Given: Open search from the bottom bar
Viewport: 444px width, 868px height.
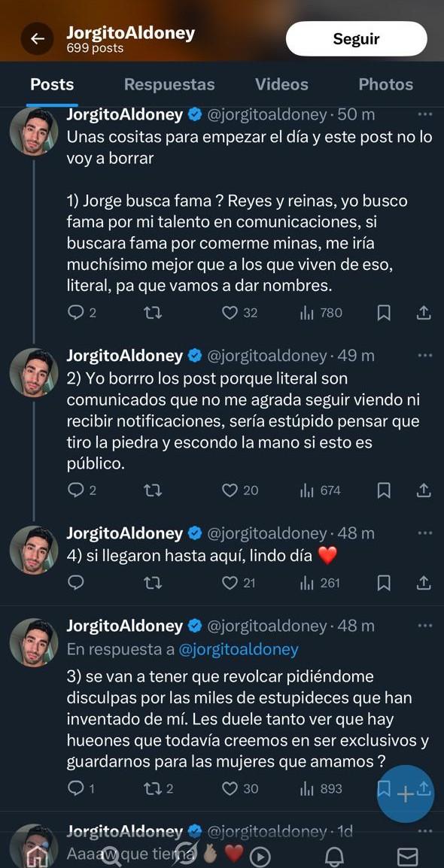Looking at the screenshot, I should [x=111, y=856].
